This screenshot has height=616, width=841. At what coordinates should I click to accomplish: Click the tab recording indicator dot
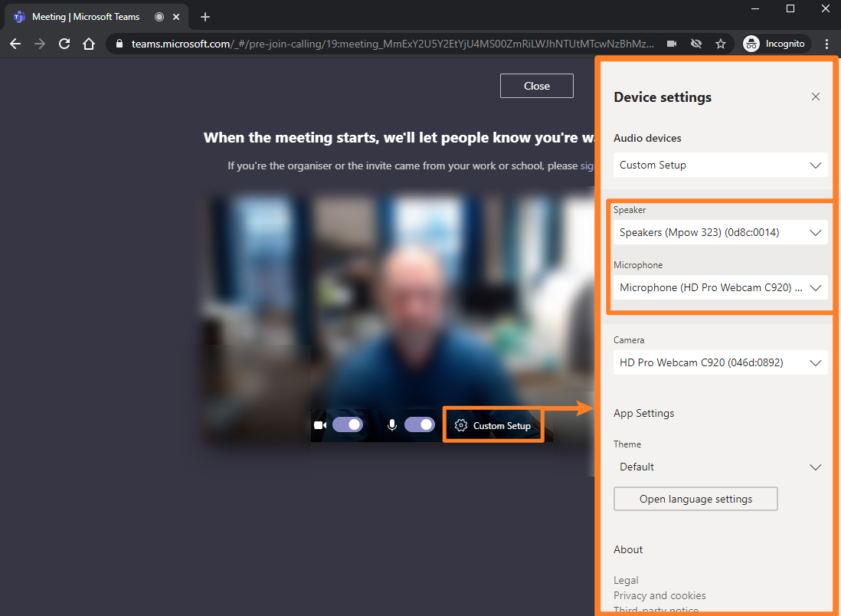coord(159,17)
